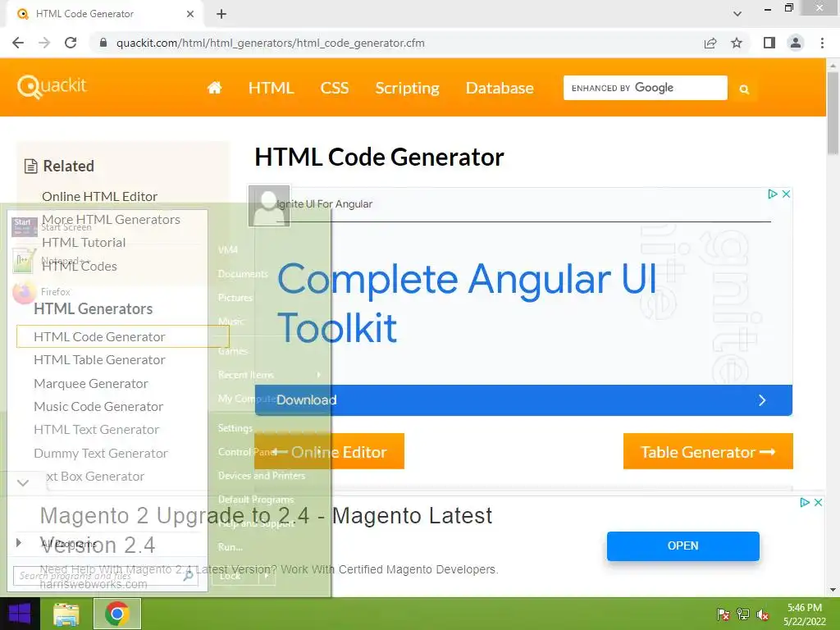Click the user account picture in Start menu

click(x=269, y=206)
